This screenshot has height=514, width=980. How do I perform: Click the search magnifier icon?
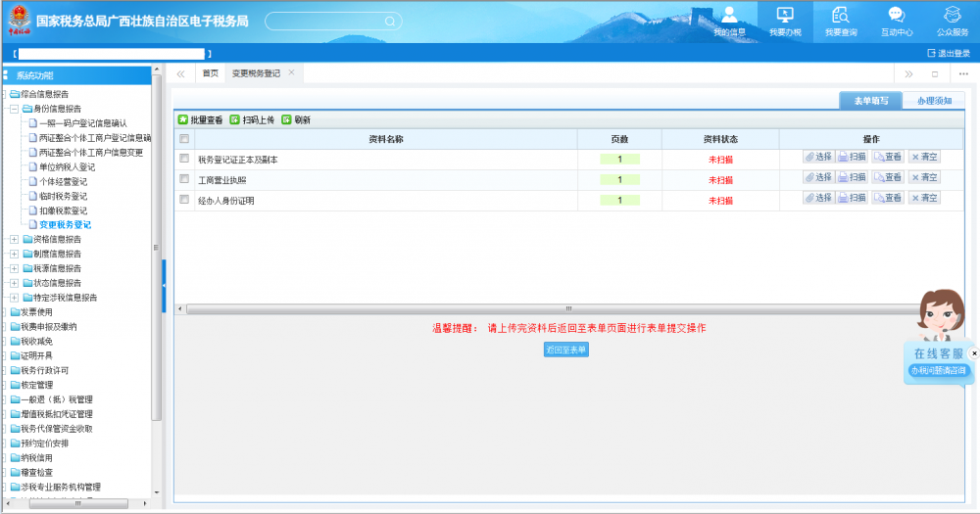389,21
